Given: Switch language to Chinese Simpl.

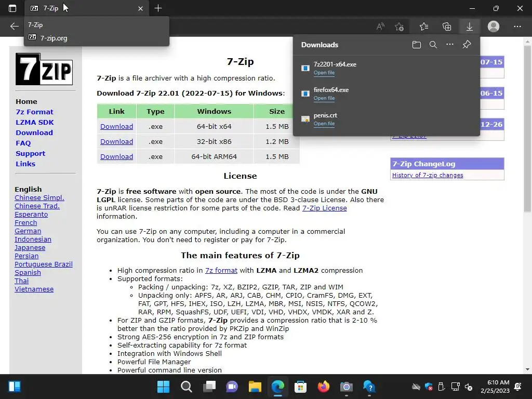Looking at the screenshot, I should click(x=39, y=198).
